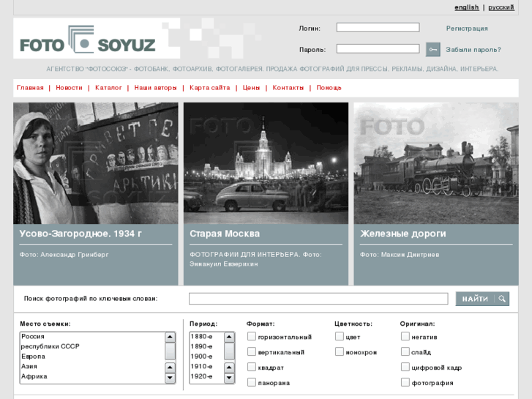This screenshot has height=399, width=532.
Task: Click top up arrow of period list scrollbar
Action: (x=229, y=338)
